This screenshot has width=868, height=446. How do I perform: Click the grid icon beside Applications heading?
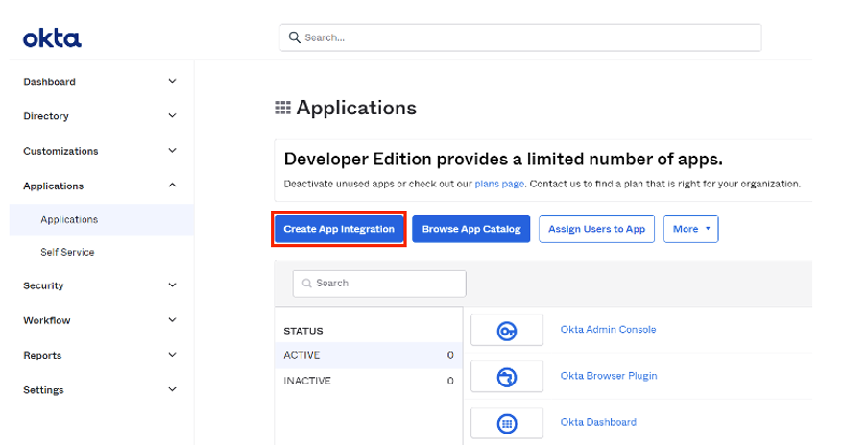[x=283, y=108]
